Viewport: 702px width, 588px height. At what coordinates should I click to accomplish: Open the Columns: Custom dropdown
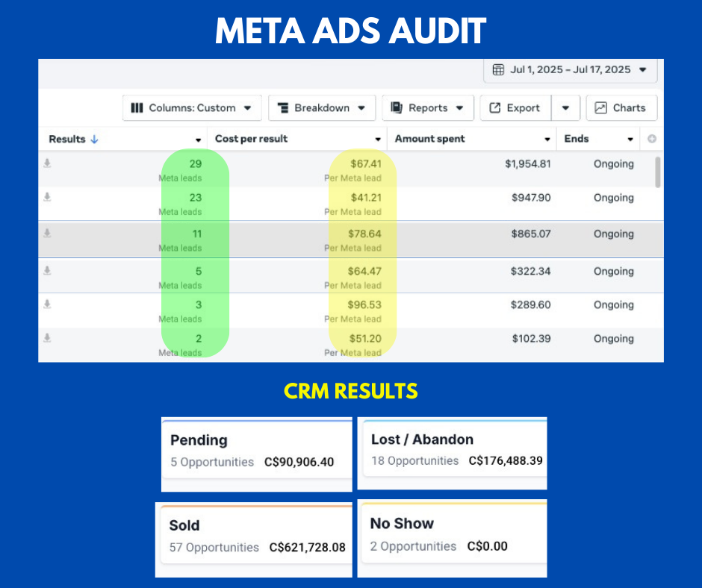(192, 107)
